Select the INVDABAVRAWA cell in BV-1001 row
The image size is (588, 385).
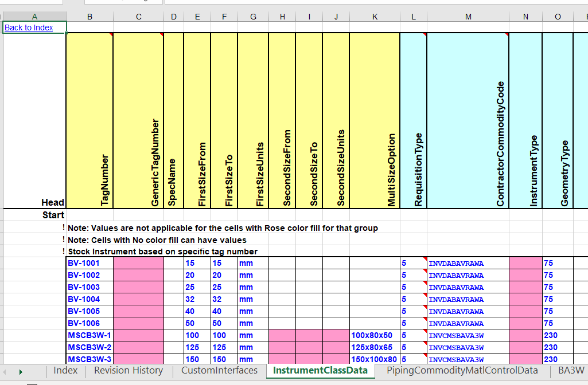(468, 263)
